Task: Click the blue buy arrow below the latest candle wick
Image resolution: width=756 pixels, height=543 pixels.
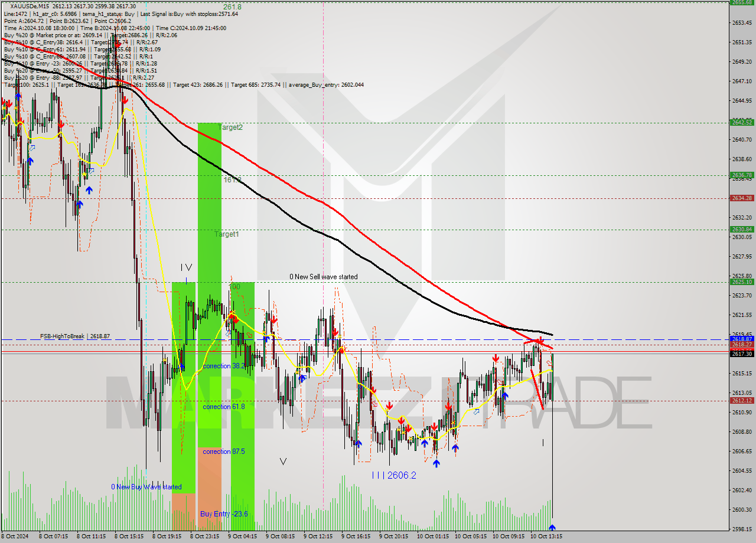Action: [552, 527]
